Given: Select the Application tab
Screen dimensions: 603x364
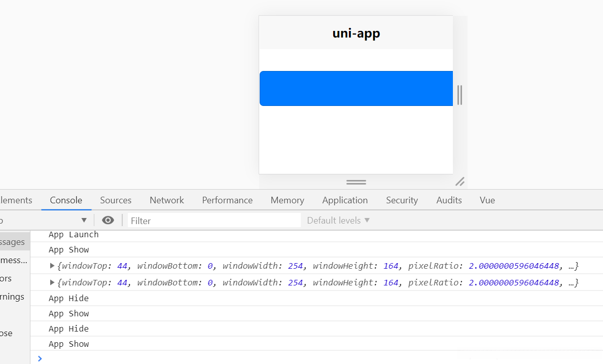Looking at the screenshot, I should [345, 200].
